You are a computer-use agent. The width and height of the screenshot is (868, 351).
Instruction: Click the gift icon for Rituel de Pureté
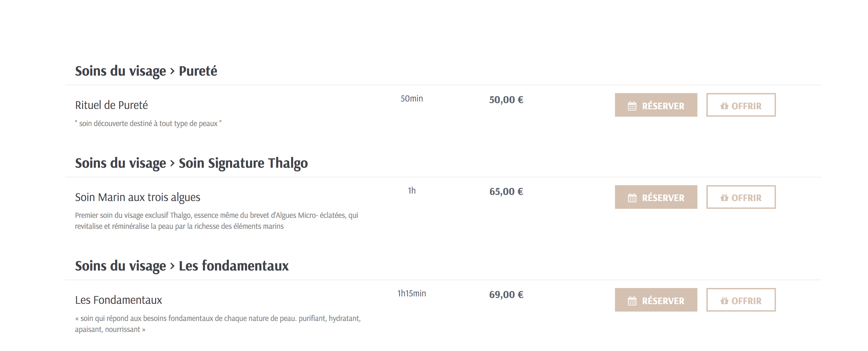click(x=724, y=106)
